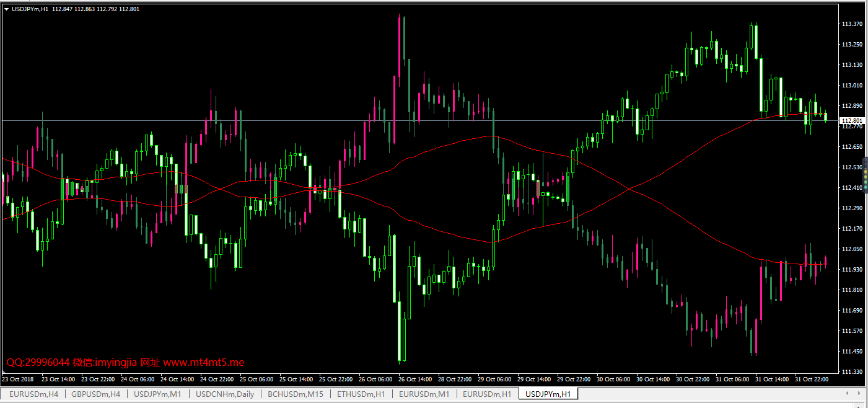Click the 112.530 price axis value
Screen dimensions: 868x408
(852, 167)
